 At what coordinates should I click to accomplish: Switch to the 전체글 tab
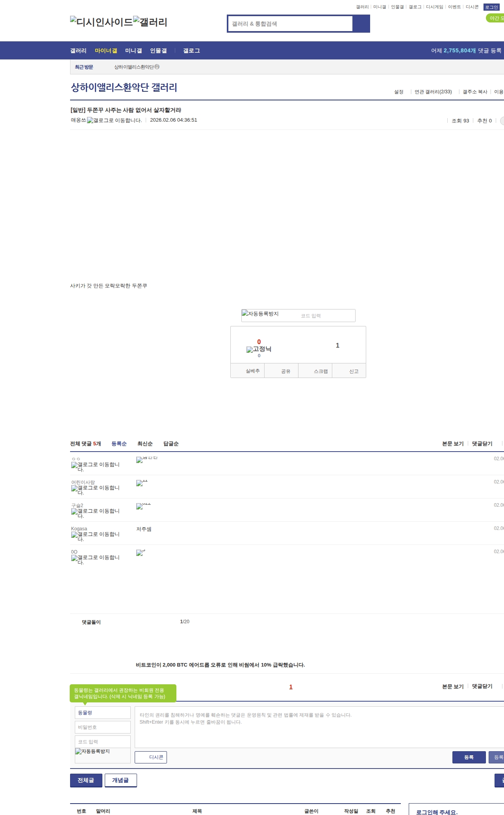point(86,780)
